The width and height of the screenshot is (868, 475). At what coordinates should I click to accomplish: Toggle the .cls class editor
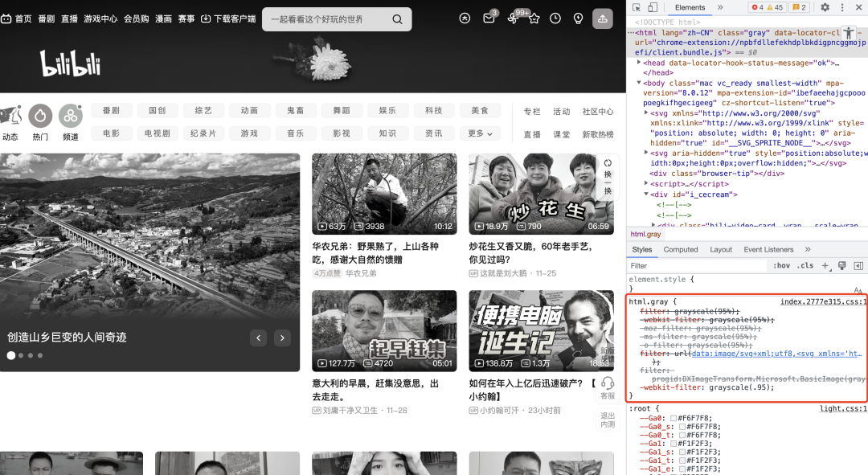point(805,265)
